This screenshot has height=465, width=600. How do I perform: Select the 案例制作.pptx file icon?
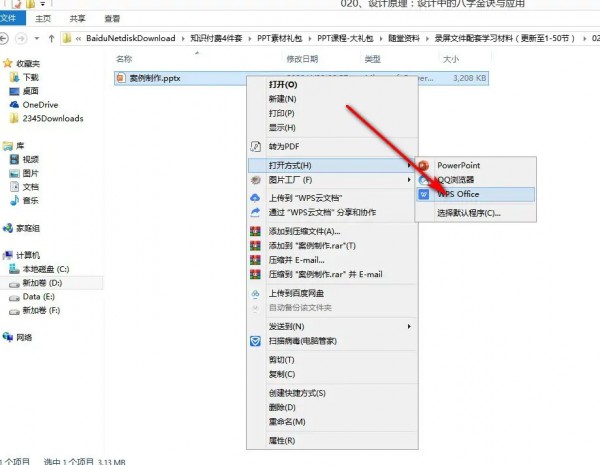121,78
